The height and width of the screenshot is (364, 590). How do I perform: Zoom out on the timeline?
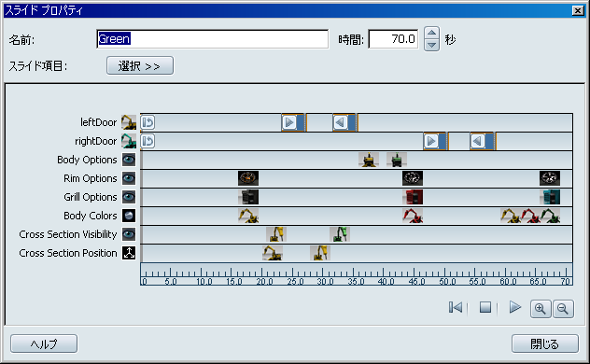(x=563, y=309)
